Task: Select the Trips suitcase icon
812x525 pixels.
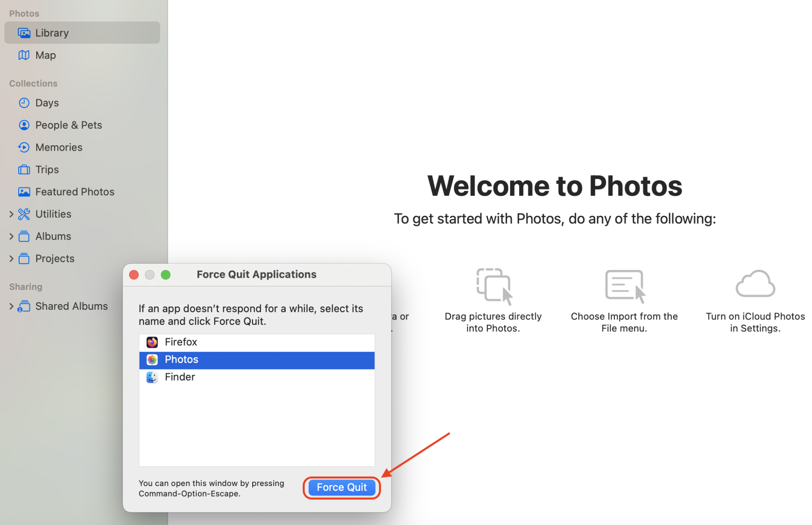Action: click(x=24, y=169)
